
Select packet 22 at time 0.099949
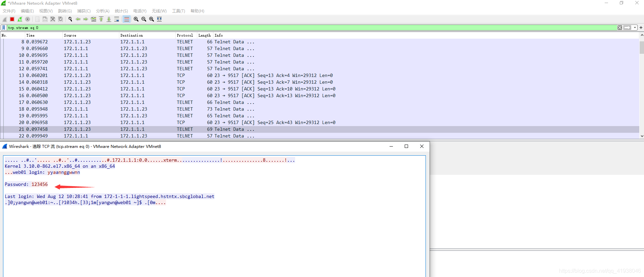(319, 136)
